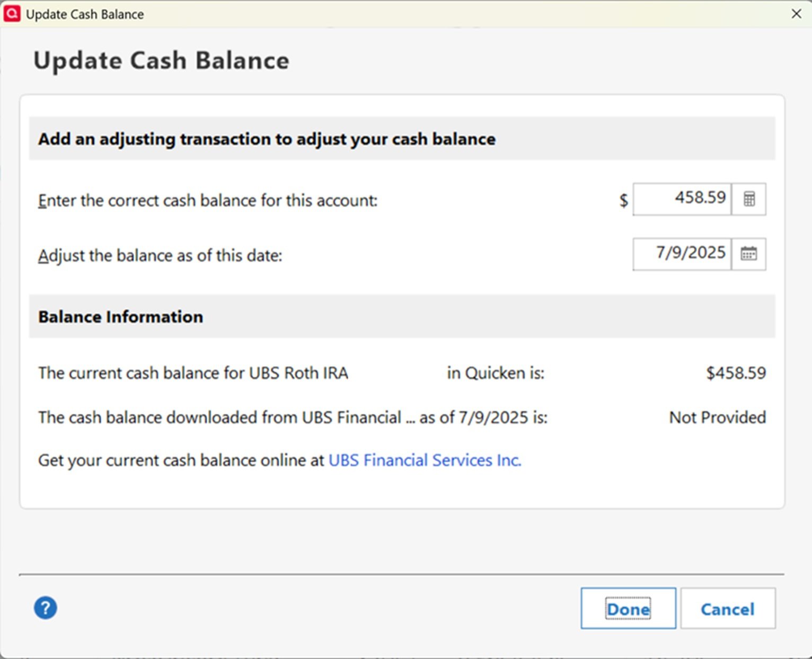Viewport: 812px width, 659px height.
Task: Click the 'Update Cash Balance' main heading
Action: point(161,60)
